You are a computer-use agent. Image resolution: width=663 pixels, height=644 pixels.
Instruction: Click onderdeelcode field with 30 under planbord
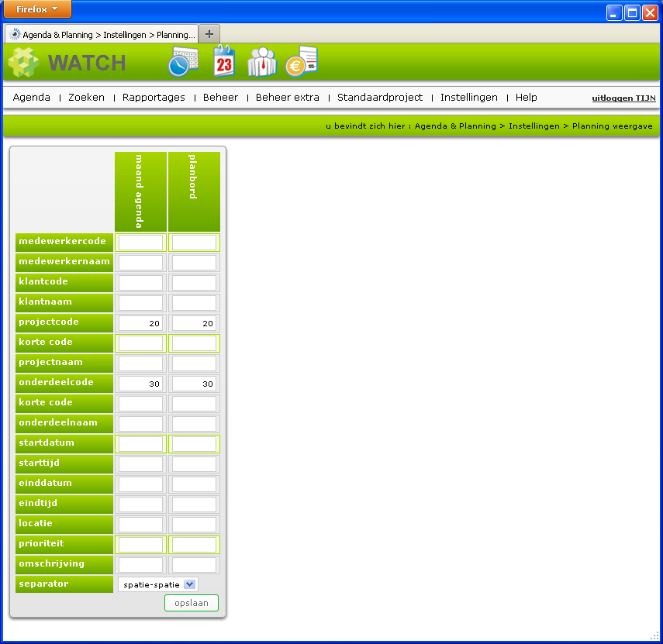194,384
